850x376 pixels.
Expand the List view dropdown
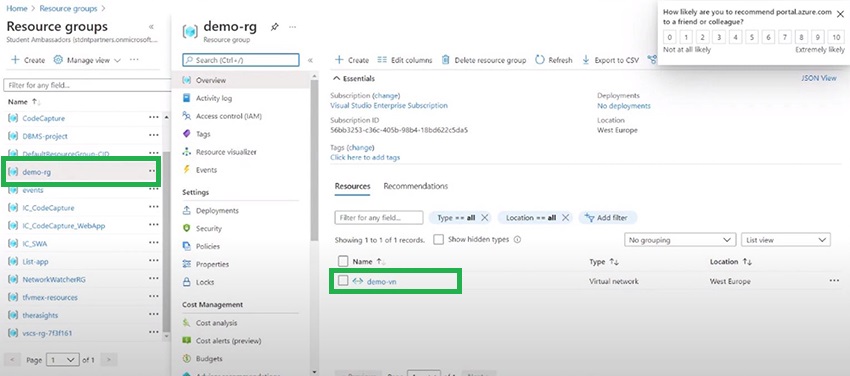click(x=785, y=240)
